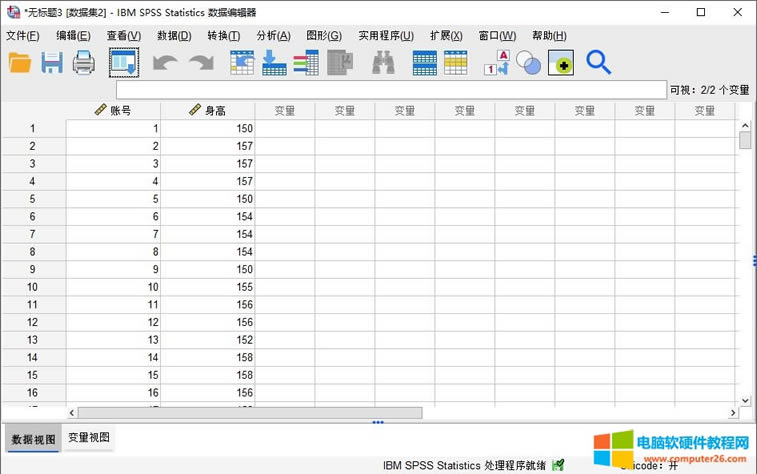
Task: Click the horizontal scrollbar thumb
Action: pos(250,413)
